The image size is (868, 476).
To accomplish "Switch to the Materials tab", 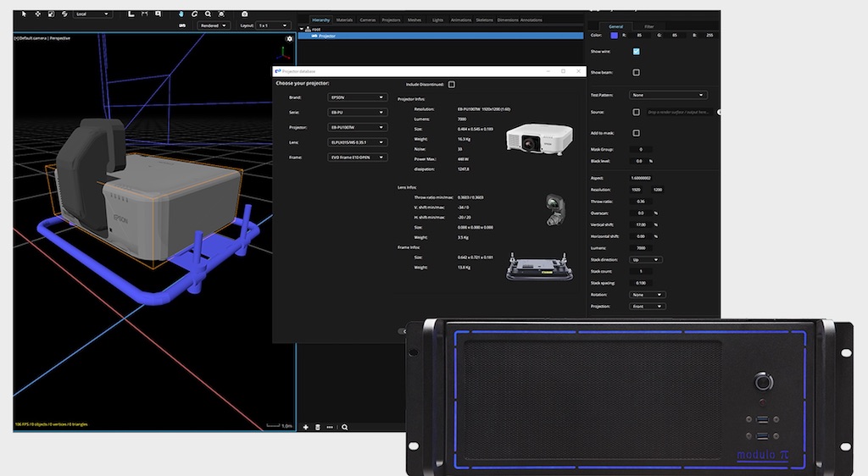I will point(345,19).
